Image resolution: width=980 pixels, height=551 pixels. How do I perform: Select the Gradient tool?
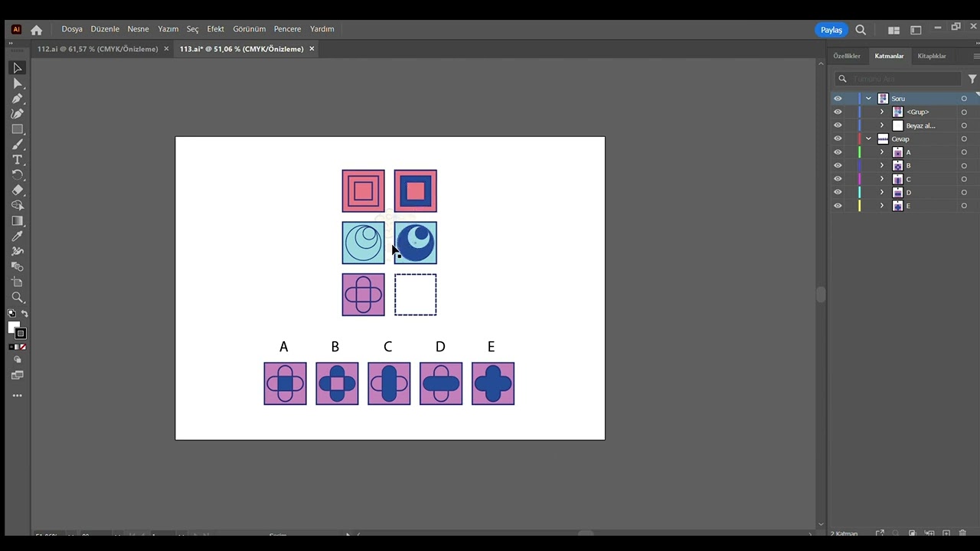pos(18,220)
